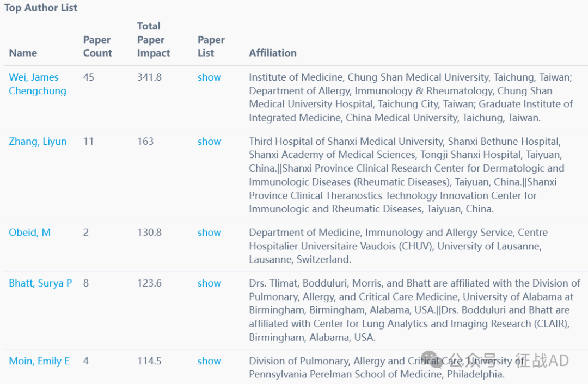Show paper list for Zhang, Liyun
This screenshot has height=384, width=588.
point(209,142)
